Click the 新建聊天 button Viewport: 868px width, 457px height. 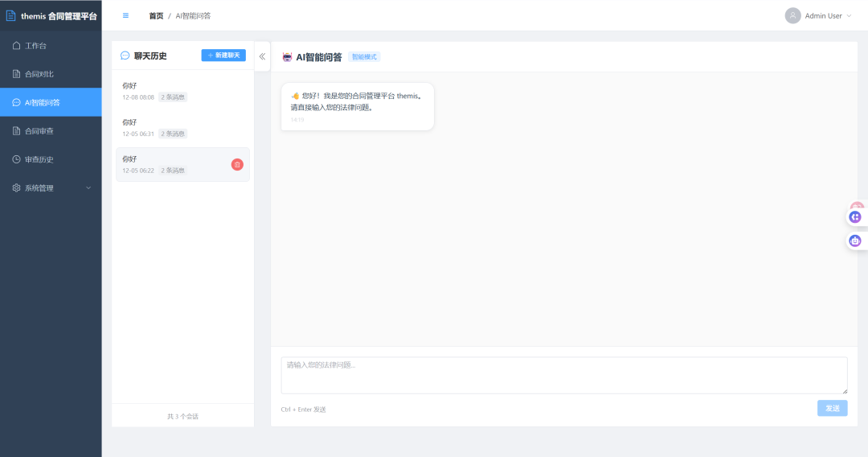(x=223, y=56)
